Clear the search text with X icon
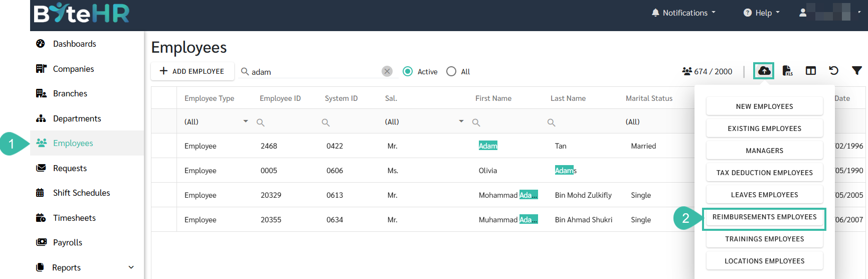The width and height of the screenshot is (868, 279). [x=387, y=71]
